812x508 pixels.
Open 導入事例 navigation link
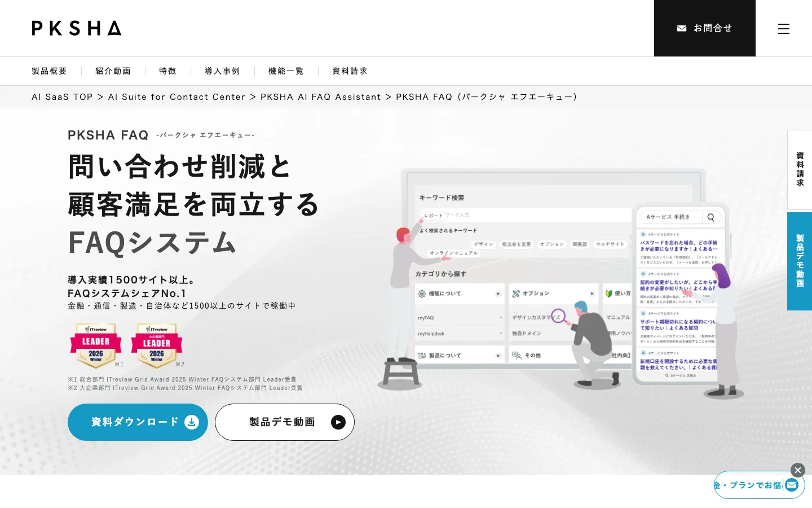222,71
